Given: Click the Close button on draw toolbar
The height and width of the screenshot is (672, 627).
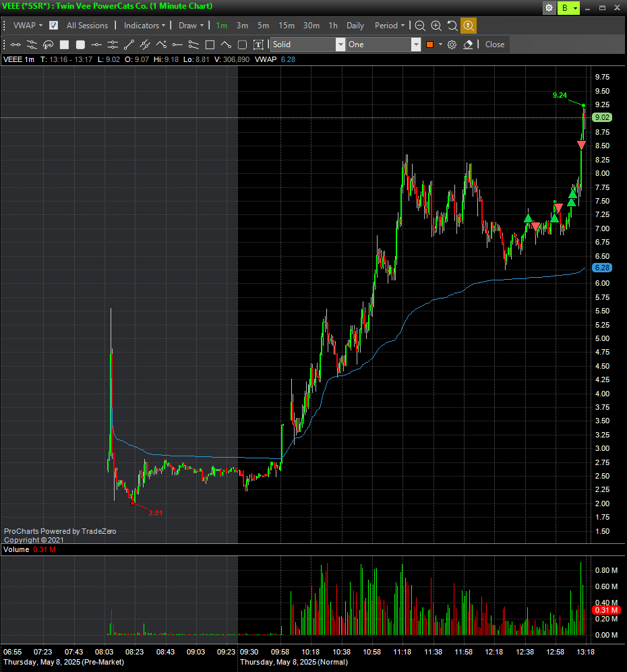Looking at the screenshot, I should (495, 44).
